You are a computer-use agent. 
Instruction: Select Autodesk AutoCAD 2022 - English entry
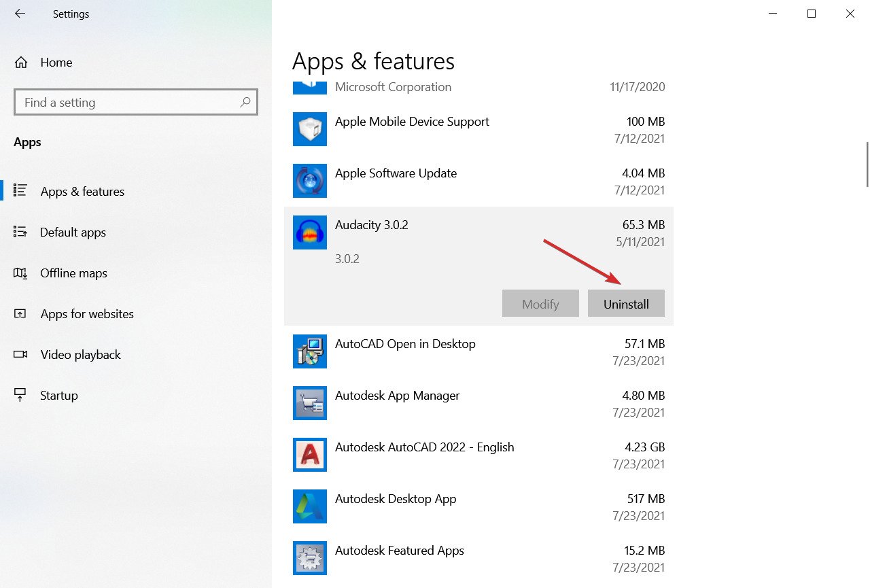[x=478, y=455]
